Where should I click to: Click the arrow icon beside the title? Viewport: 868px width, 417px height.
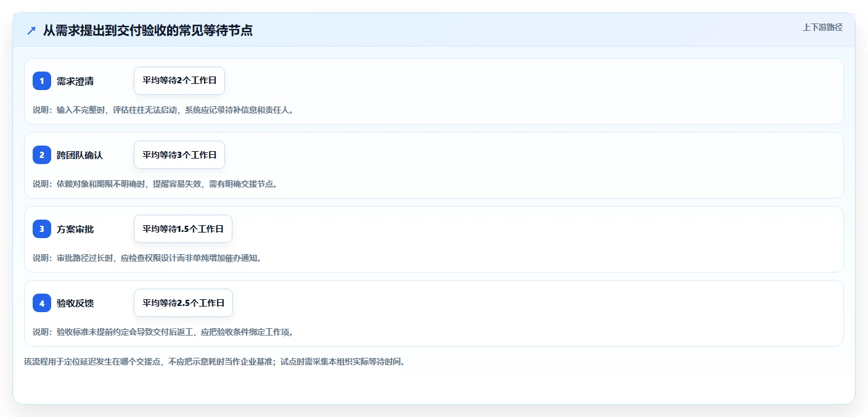click(31, 31)
